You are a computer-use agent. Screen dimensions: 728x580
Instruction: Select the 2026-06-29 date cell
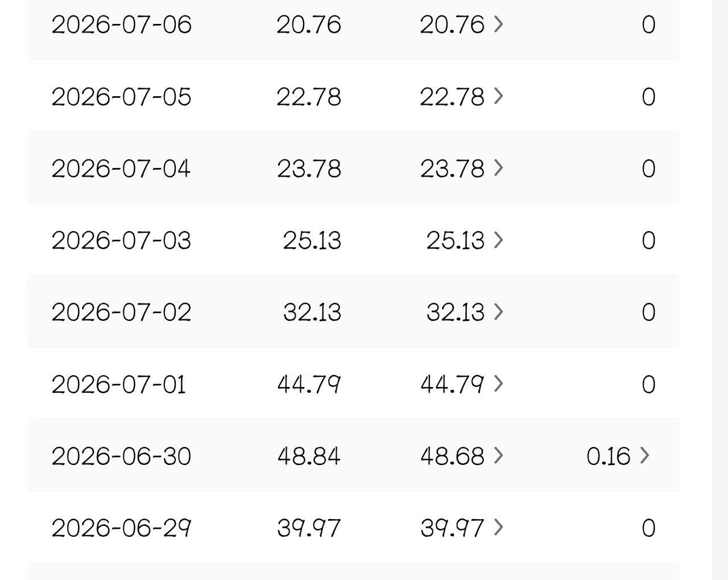click(x=121, y=528)
